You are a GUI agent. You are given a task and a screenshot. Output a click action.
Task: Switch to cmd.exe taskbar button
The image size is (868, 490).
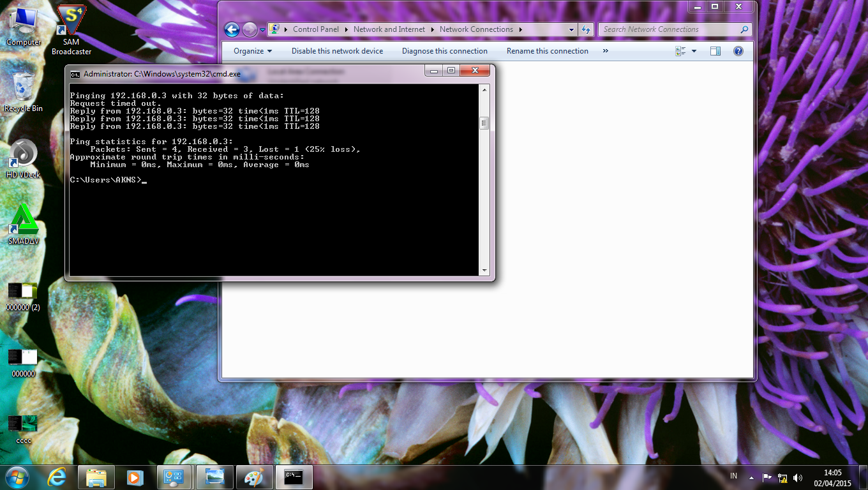pyautogui.click(x=294, y=477)
